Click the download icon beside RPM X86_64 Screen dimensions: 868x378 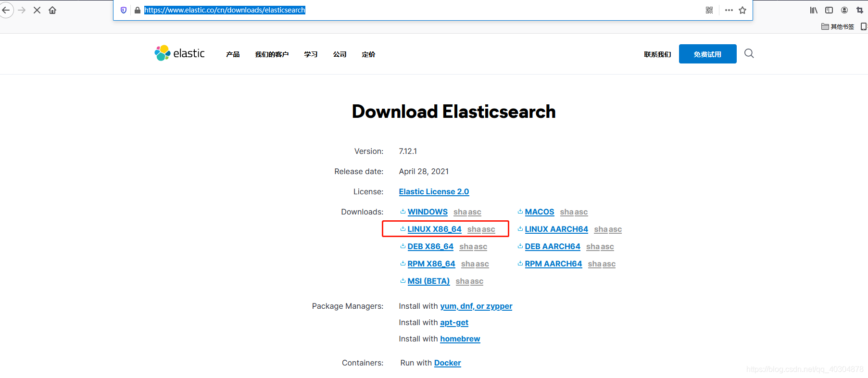pos(403,263)
